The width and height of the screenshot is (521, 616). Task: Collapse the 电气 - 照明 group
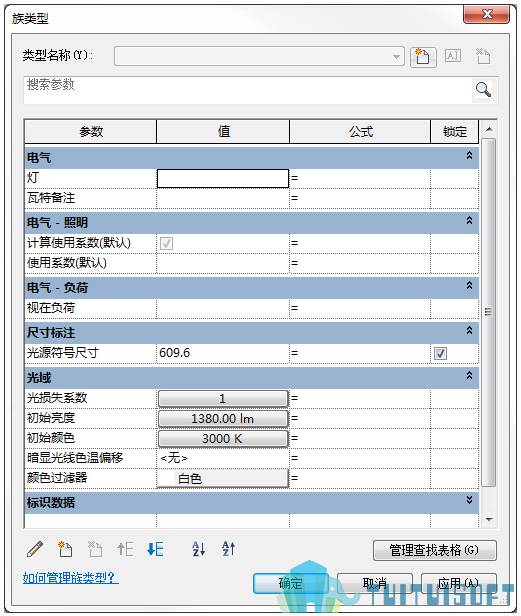(x=469, y=220)
